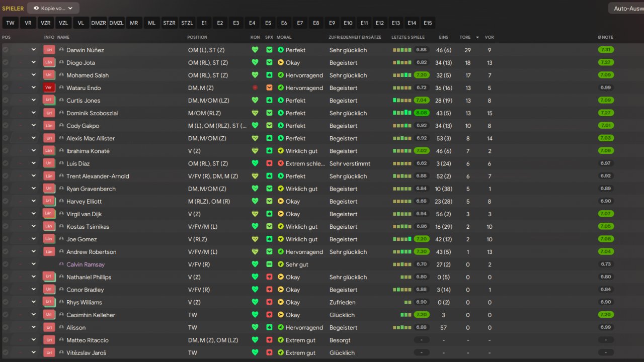
Task: Click Joe Gomez's thumbs-up sharpness icon
Action: 269,239
